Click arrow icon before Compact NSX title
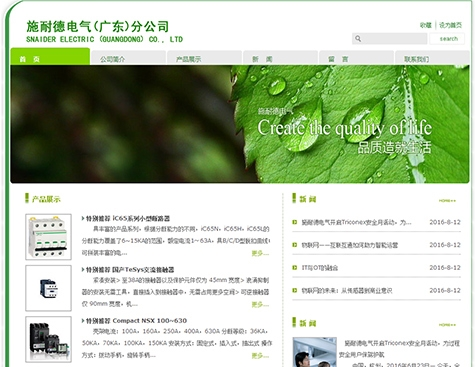 (x=83, y=321)
